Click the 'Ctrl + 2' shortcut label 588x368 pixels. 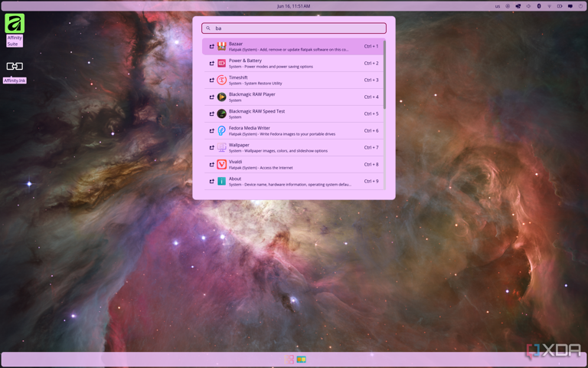click(x=371, y=63)
